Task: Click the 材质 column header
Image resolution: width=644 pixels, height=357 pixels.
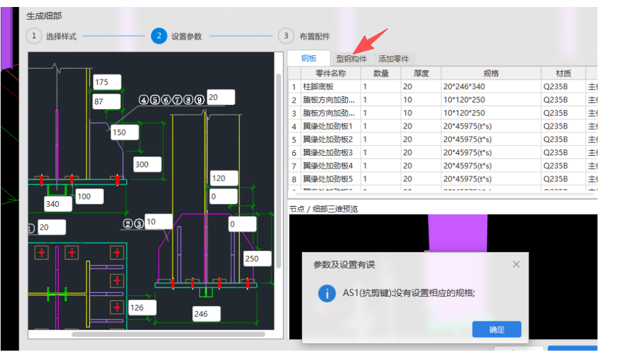Action: coord(563,73)
